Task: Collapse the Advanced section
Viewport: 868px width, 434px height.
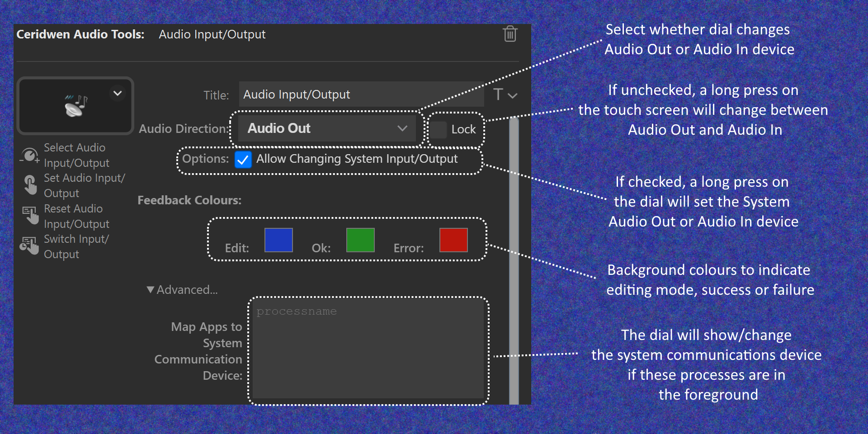Action: (x=151, y=290)
